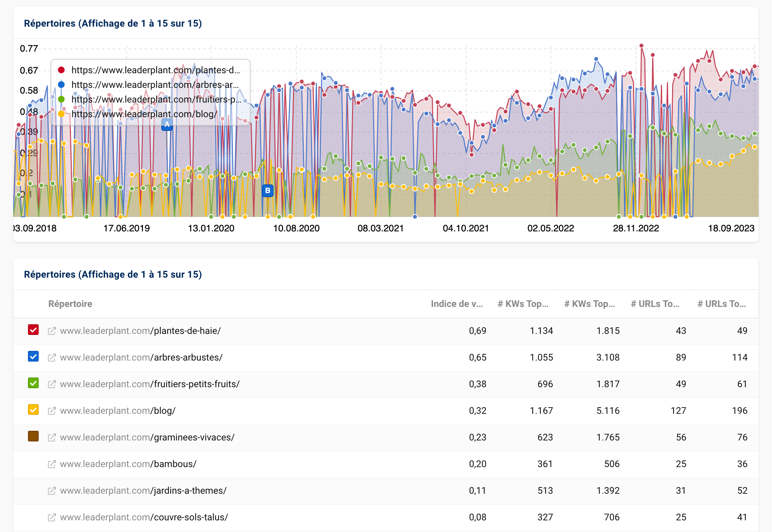Click y-axis label 0.77
Viewport: 772px width, 532px height.
[29, 49]
